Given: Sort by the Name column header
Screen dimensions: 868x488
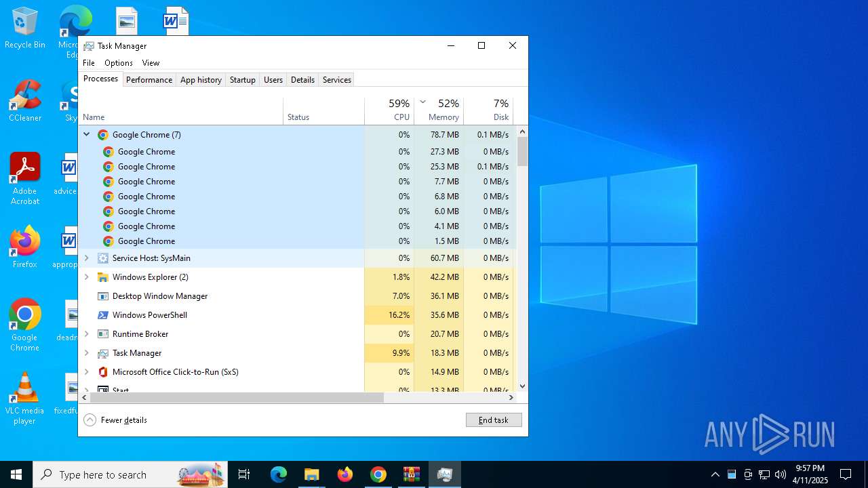Looking at the screenshot, I should coord(181,111).
